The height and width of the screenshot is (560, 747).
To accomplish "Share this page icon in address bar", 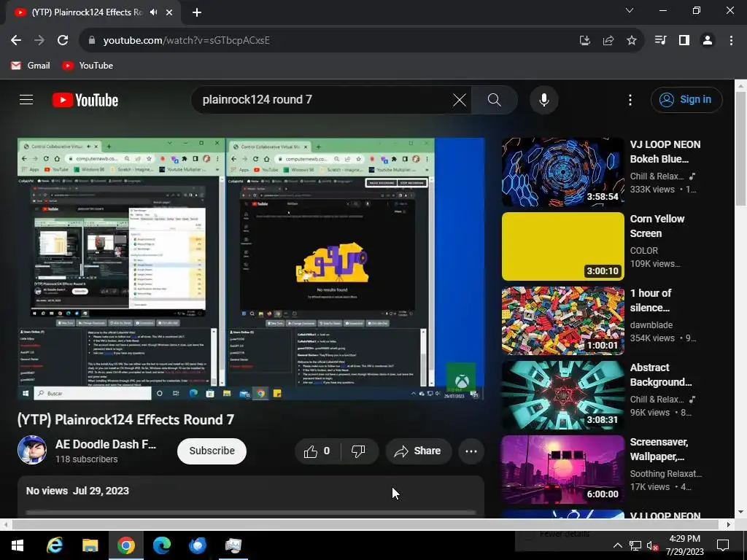I will click(608, 41).
